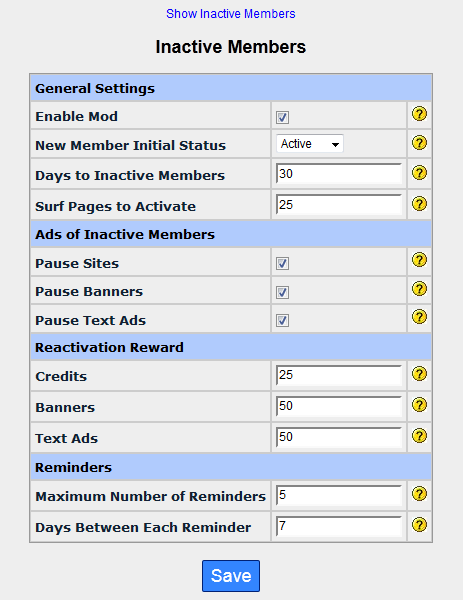463x600 pixels.
Task: Focus the Days to Inactive Members field
Action: 339,174
